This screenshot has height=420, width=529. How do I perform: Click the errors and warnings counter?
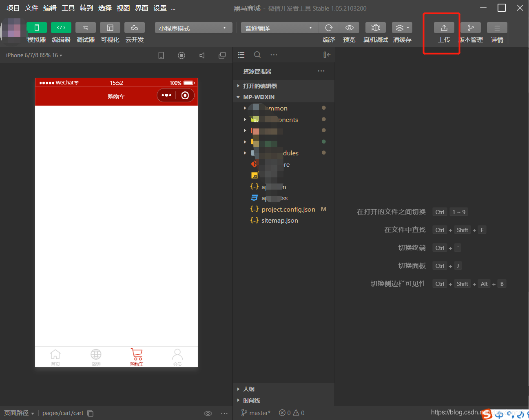[x=292, y=413]
